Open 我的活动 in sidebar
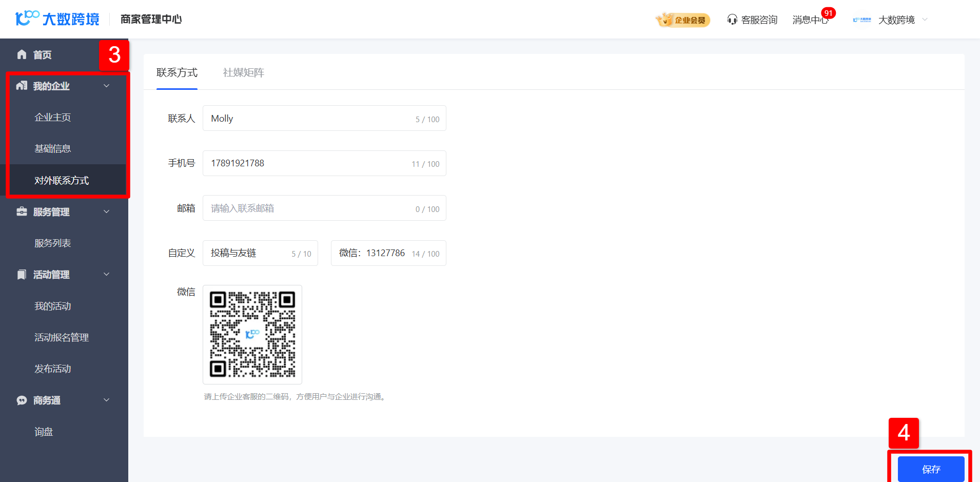 coord(52,306)
